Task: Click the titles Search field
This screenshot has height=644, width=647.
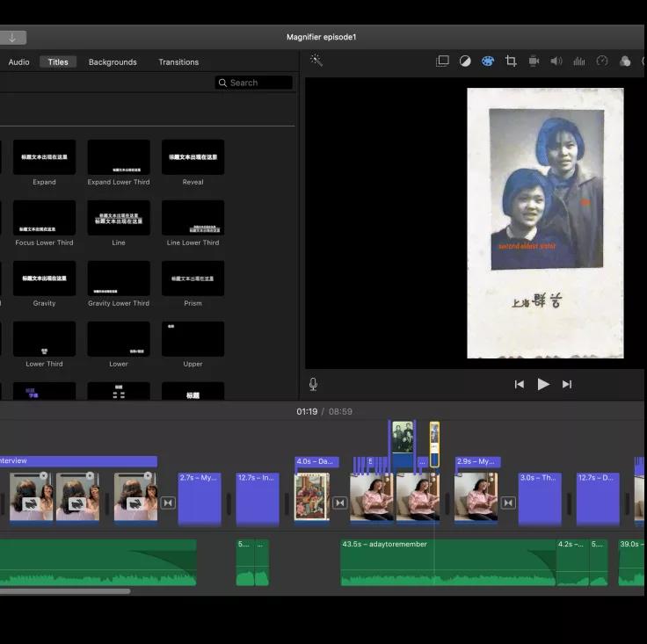Action: coord(254,83)
